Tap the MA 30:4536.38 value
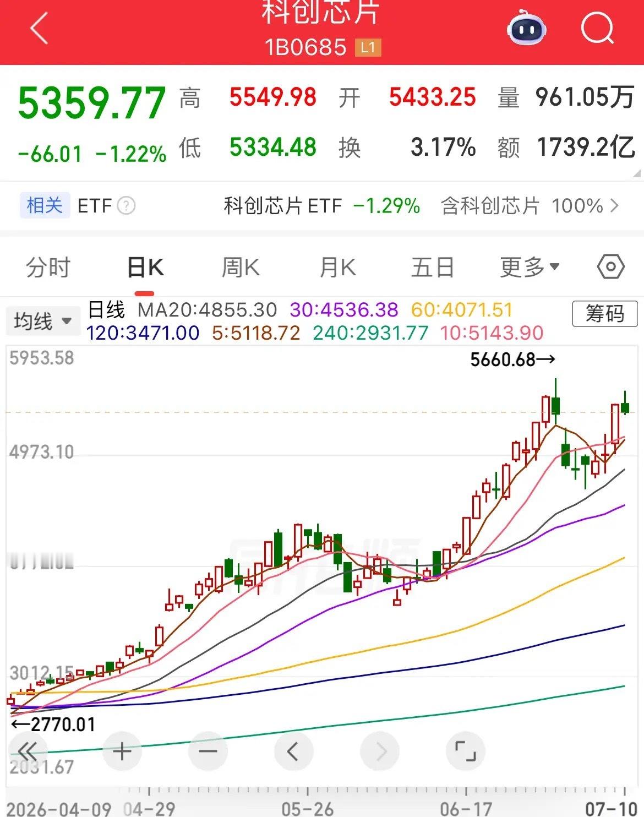Image resolution: width=644 pixels, height=817 pixels. [344, 310]
